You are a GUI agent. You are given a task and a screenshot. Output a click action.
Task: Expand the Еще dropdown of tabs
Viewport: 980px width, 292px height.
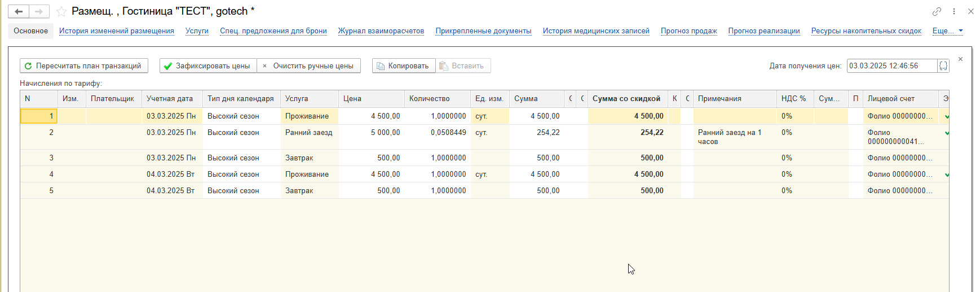(x=948, y=31)
